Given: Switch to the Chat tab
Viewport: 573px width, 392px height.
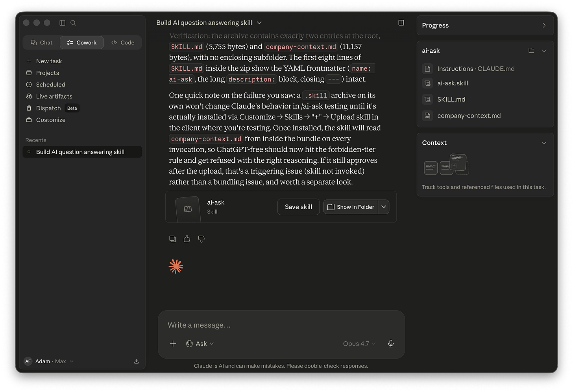Looking at the screenshot, I should pos(42,42).
